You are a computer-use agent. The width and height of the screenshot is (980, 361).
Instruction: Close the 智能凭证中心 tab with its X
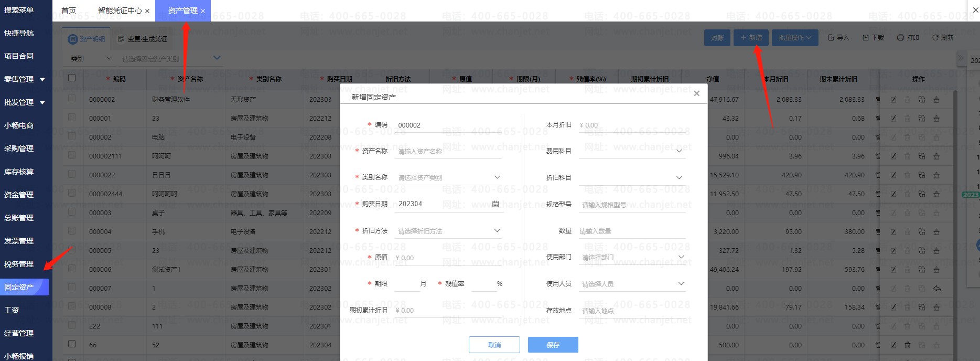coord(147,11)
